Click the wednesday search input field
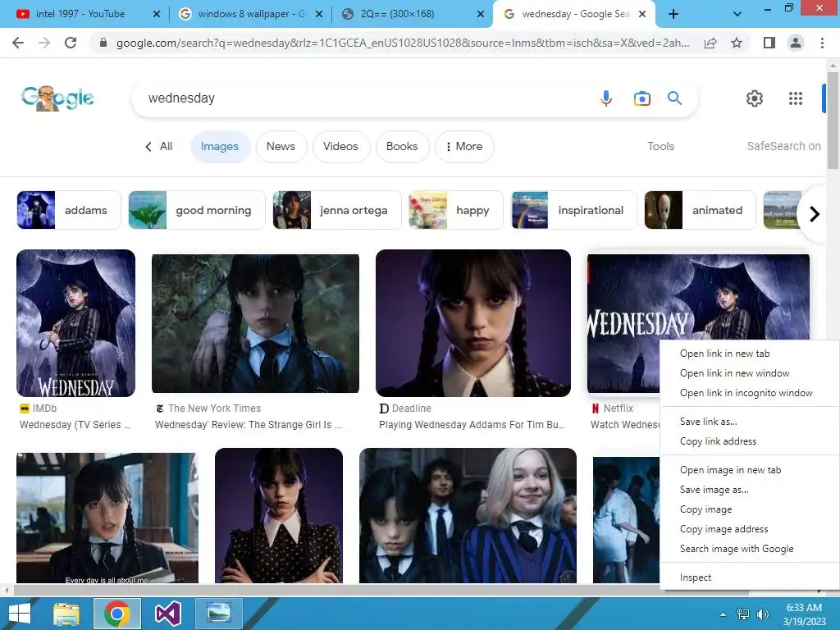Image resolution: width=840 pixels, height=630 pixels. 364,98
